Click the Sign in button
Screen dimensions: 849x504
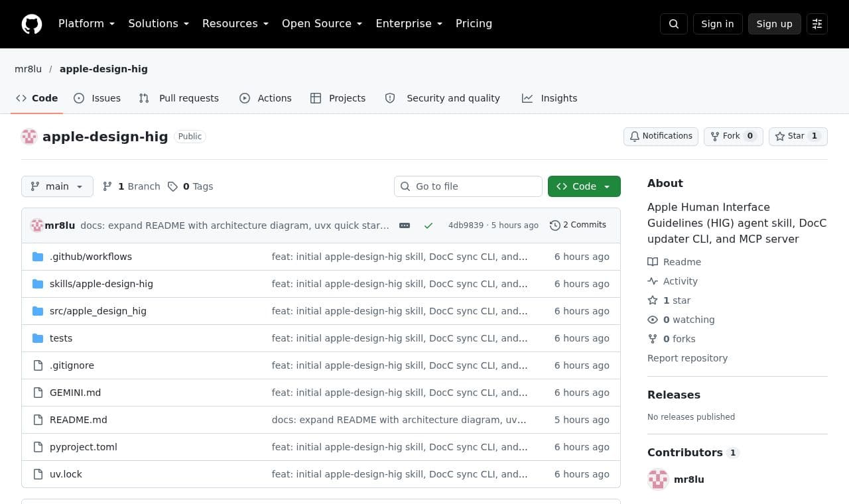coord(718,24)
